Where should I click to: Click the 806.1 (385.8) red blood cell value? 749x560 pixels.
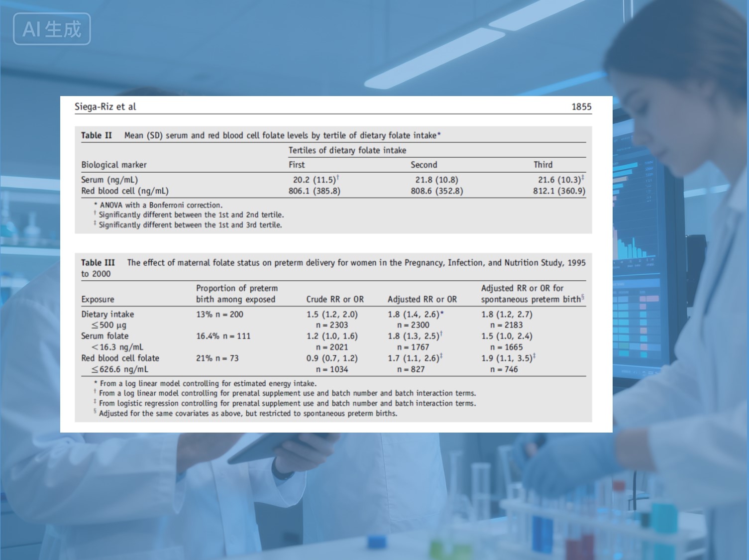(x=314, y=191)
